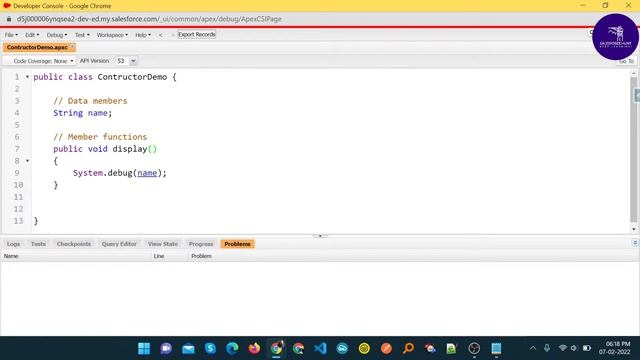
Task: Switch to the Checkpoints tab
Action: pos(74,244)
